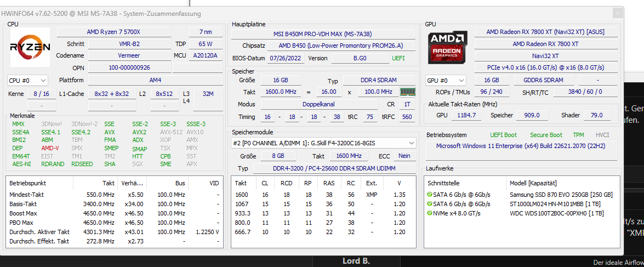The height and width of the screenshot is (267, 644).
Task: Click the 1600.0 MHz memory clock field
Action: coord(281,92)
